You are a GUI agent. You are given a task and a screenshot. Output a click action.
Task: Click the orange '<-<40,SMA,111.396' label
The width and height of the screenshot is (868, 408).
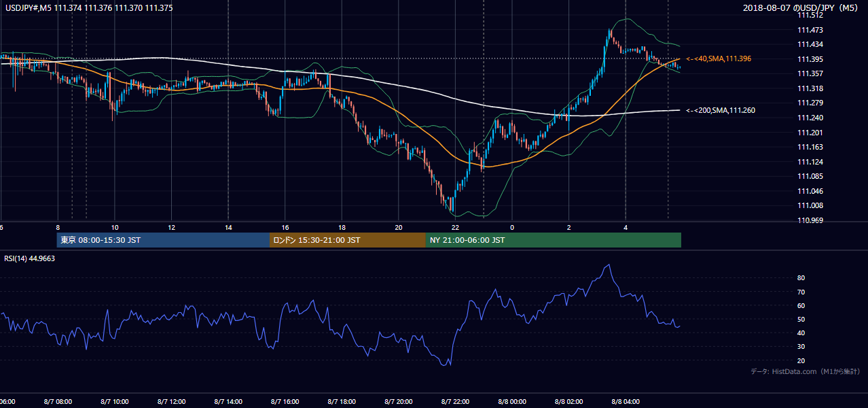(719, 59)
